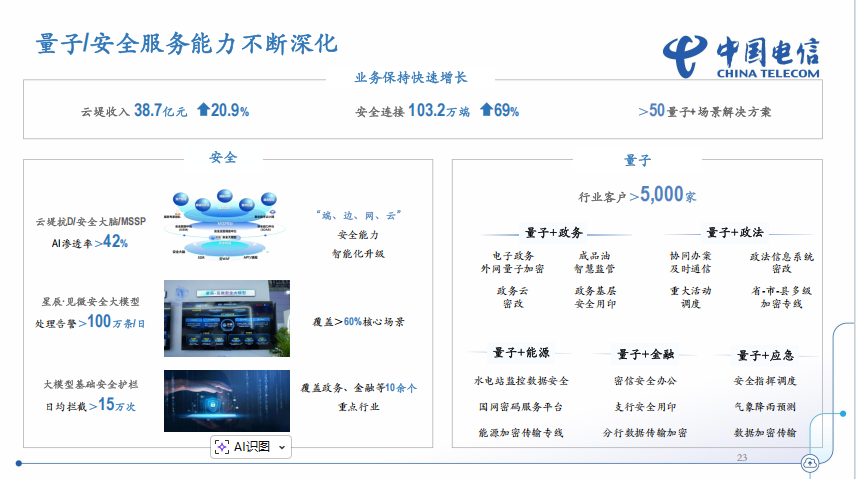Click the up arrow beside 69%
This screenshot has height=479, width=856.
(486, 110)
